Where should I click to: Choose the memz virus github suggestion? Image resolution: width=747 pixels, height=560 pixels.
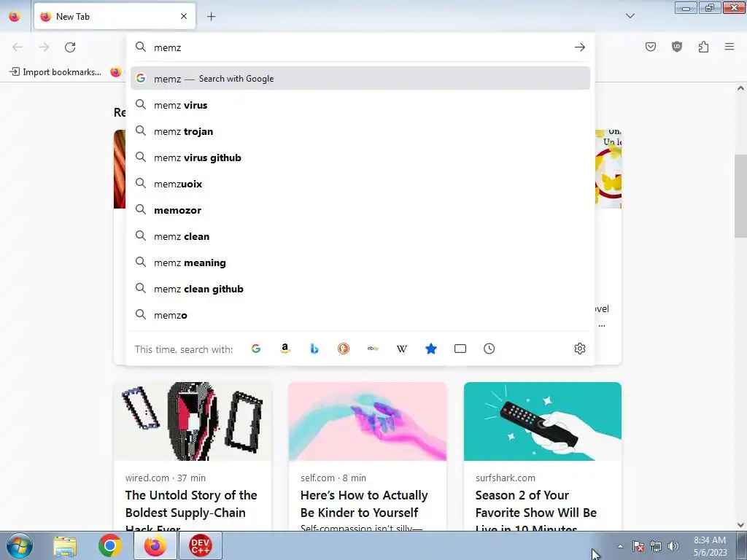[360, 157]
